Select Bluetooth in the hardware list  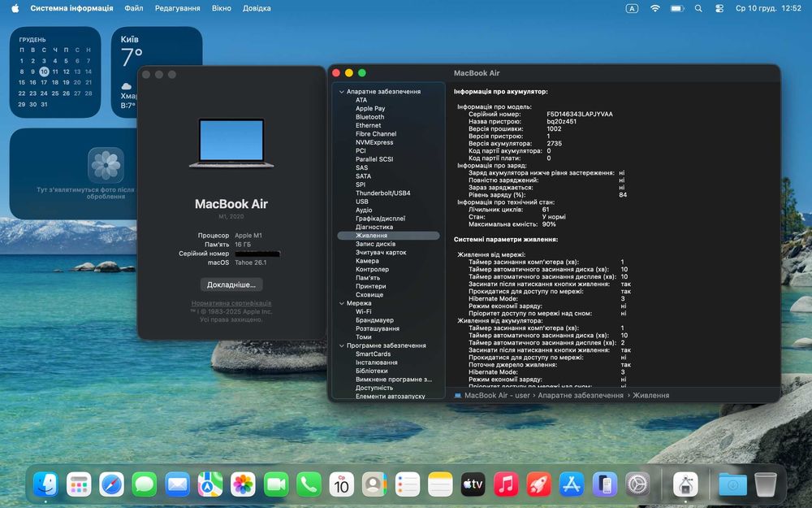coord(369,117)
